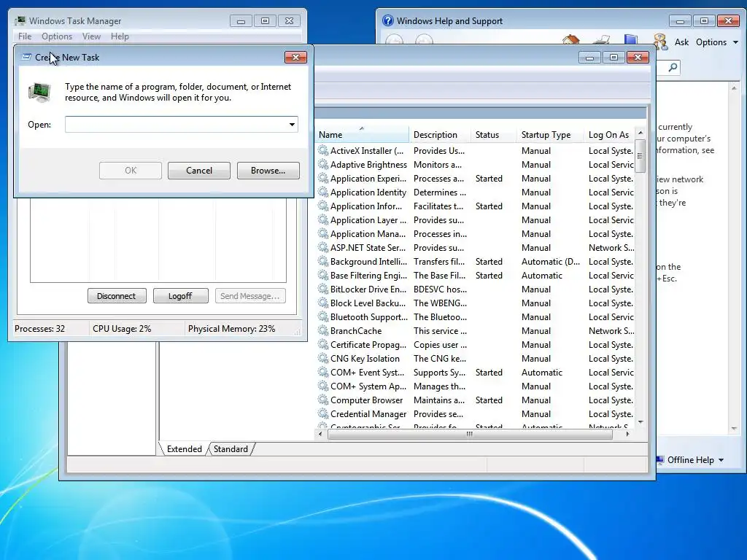The width and height of the screenshot is (747, 560).
Task: Click the Home icon in Help and Support
Action: click(570, 40)
